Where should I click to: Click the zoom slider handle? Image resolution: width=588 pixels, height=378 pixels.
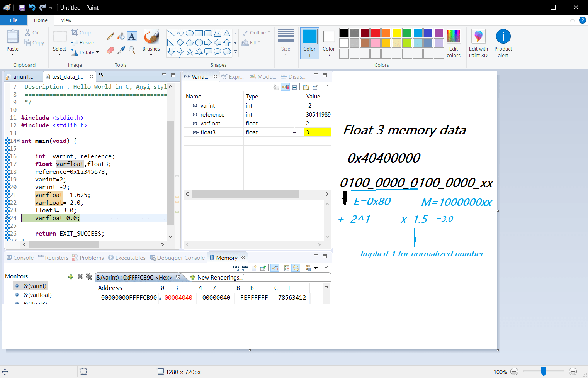(544, 371)
